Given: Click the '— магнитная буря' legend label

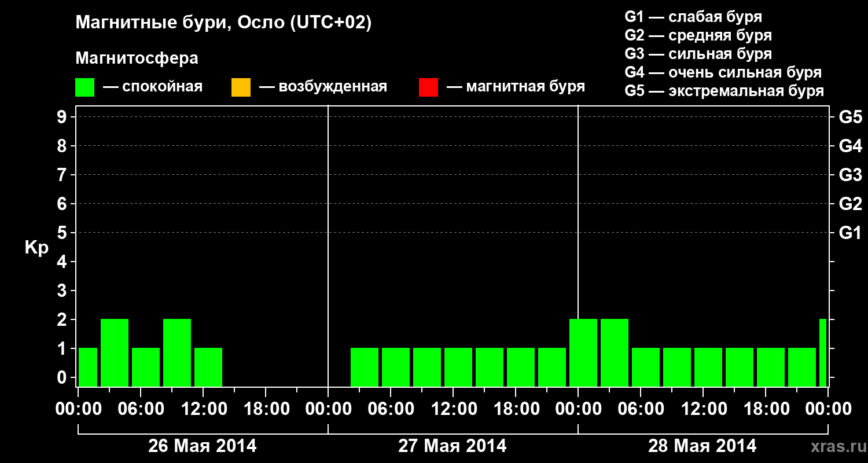Looking at the screenshot, I should click(516, 87).
